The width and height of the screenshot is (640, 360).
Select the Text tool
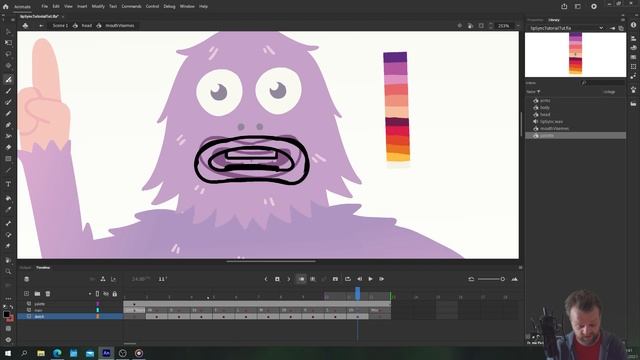[8, 184]
